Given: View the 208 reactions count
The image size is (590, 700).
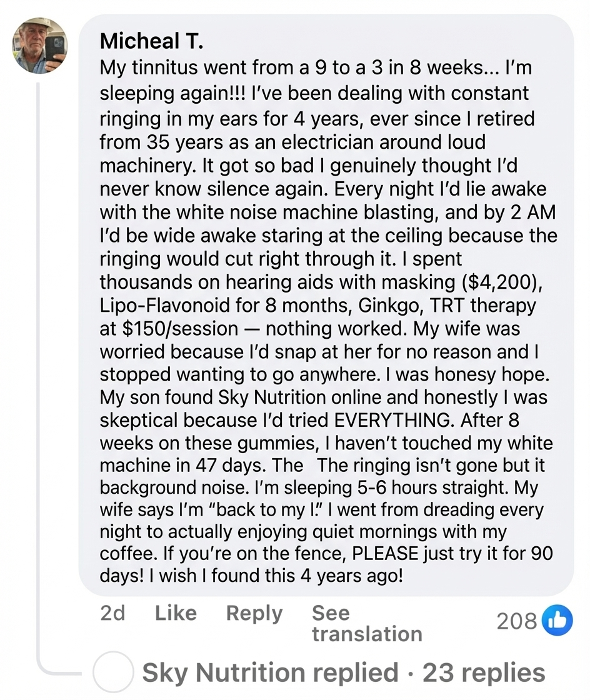Looking at the screenshot, I should [x=516, y=621].
